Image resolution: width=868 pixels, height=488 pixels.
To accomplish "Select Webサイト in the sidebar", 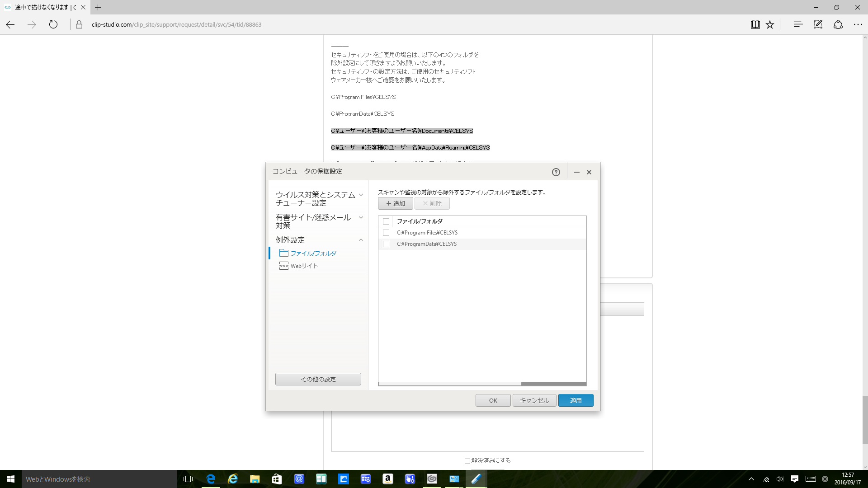I will pos(304,266).
